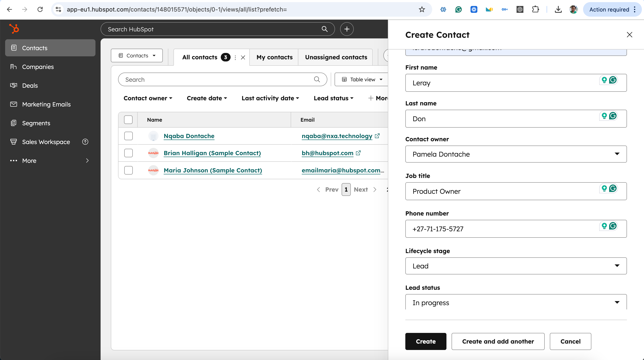Select the All contacts tab
This screenshot has width=644, height=360.
[x=200, y=57]
